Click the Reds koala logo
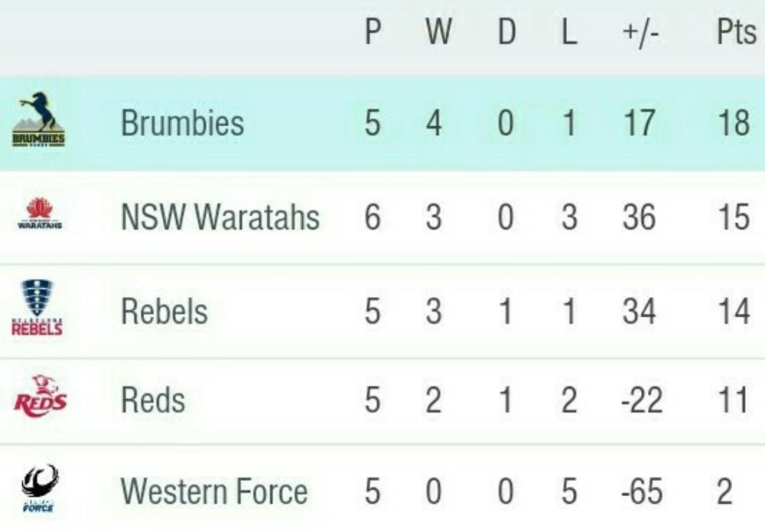 [40, 397]
